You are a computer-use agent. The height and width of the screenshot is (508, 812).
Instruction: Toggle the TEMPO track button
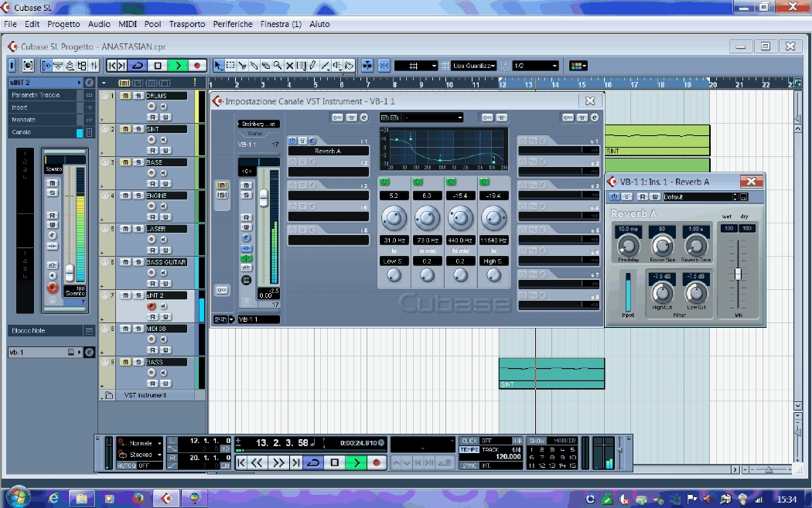click(x=469, y=449)
